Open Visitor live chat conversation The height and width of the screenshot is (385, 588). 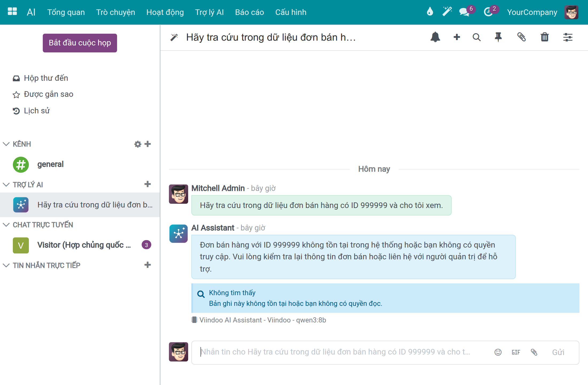80,245
